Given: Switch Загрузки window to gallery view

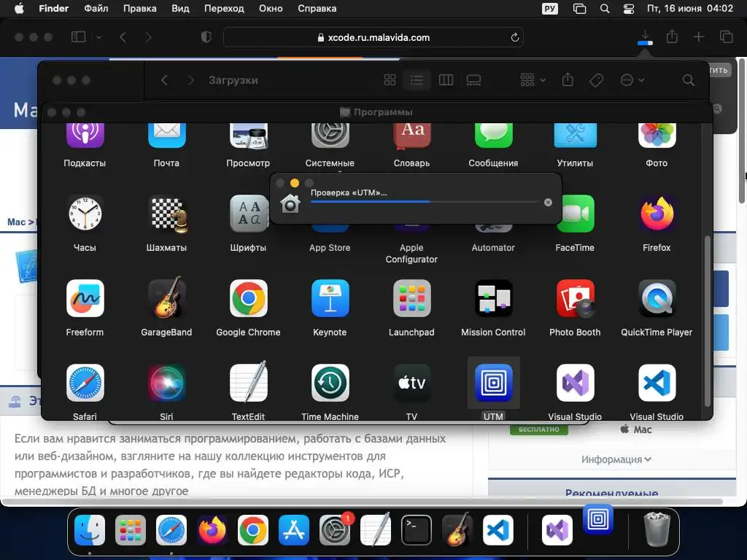Looking at the screenshot, I should tap(473, 80).
